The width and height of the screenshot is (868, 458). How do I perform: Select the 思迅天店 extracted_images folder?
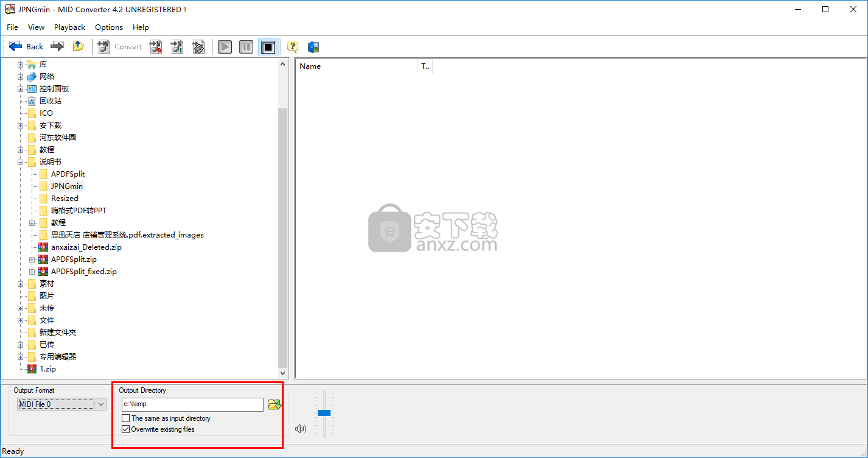coord(127,235)
